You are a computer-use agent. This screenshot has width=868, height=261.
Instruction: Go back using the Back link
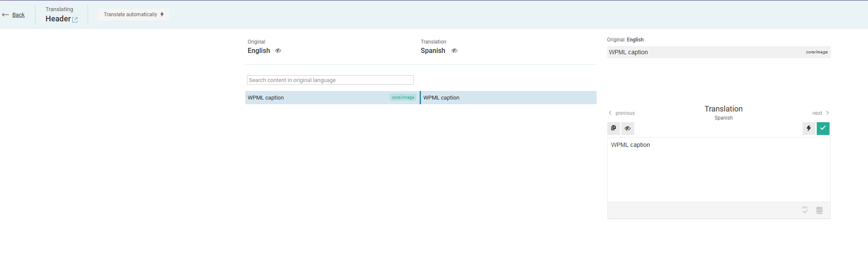point(18,15)
